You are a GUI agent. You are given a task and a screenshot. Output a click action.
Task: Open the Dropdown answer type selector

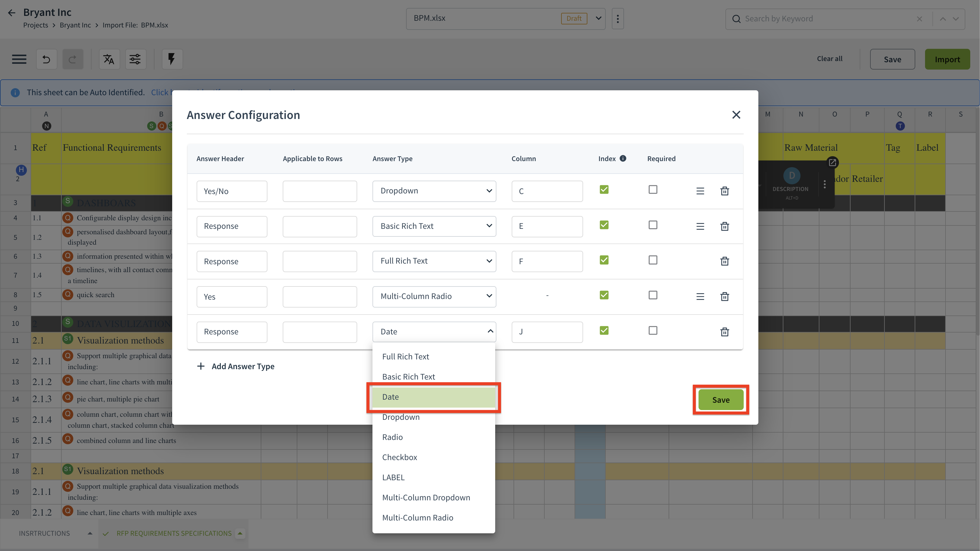pos(434,191)
